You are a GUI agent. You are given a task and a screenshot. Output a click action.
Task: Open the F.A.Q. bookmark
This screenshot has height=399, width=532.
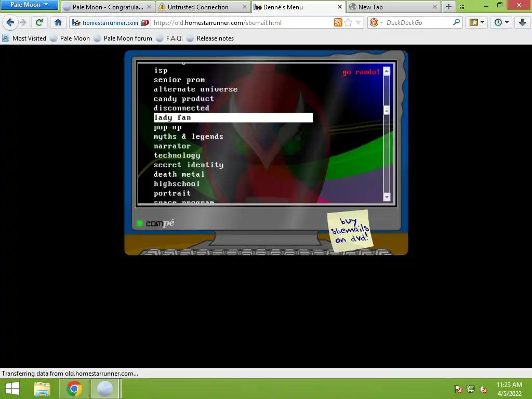click(169, 38)
